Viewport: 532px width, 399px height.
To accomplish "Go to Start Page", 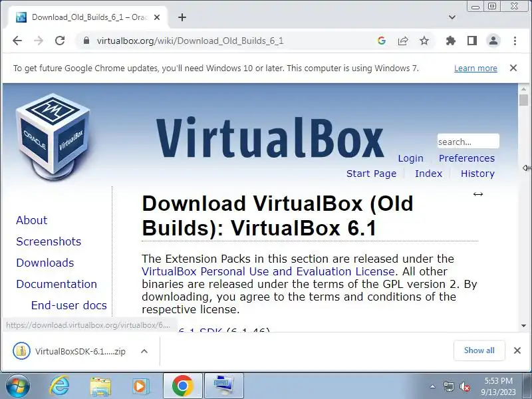I will pyautogui.click(x=371, y=174).
